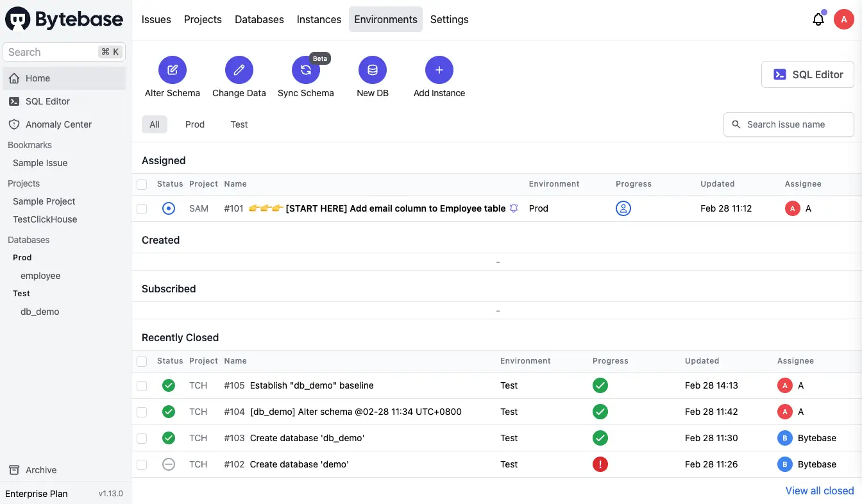The image size is (862, 504).
Task: Tick the checkbox for issue #104
Action: click(x=142, y=412)
